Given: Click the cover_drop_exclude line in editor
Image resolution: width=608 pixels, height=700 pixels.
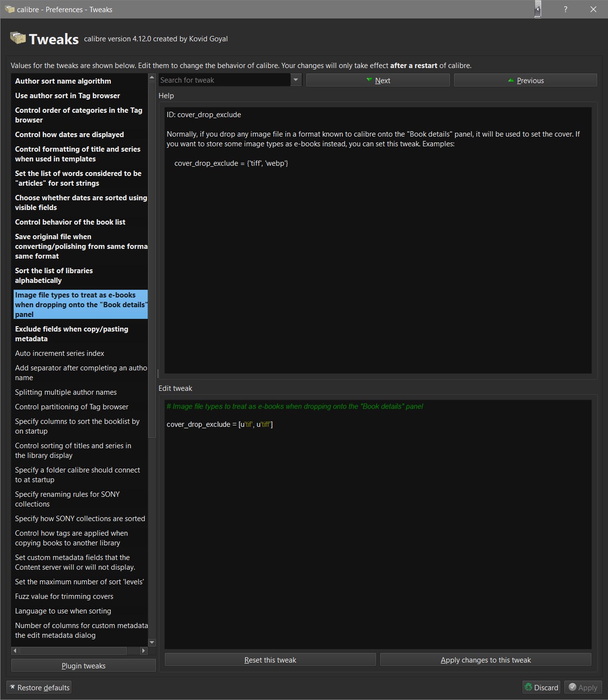Looking at the screenshot, I should tap(220, 424).
